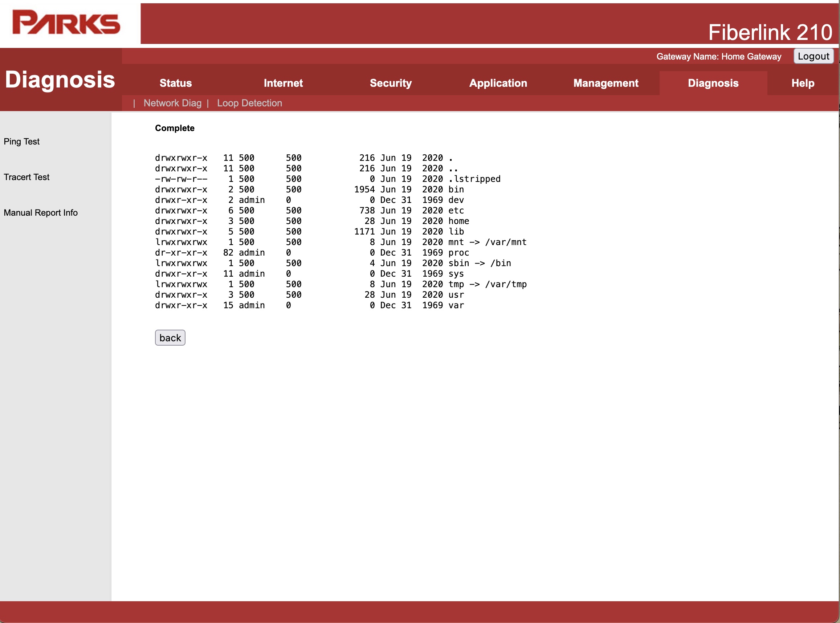This screenshot has height=623, width=840.
Task: Open the Management tab
Action: tap(605, 83)
